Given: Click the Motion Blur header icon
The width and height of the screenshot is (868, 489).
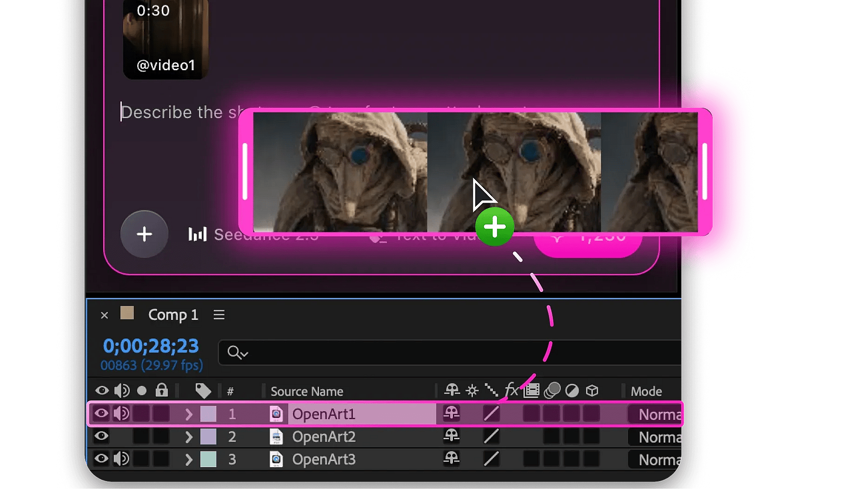Looking at the screenshot, I should 552,390.
